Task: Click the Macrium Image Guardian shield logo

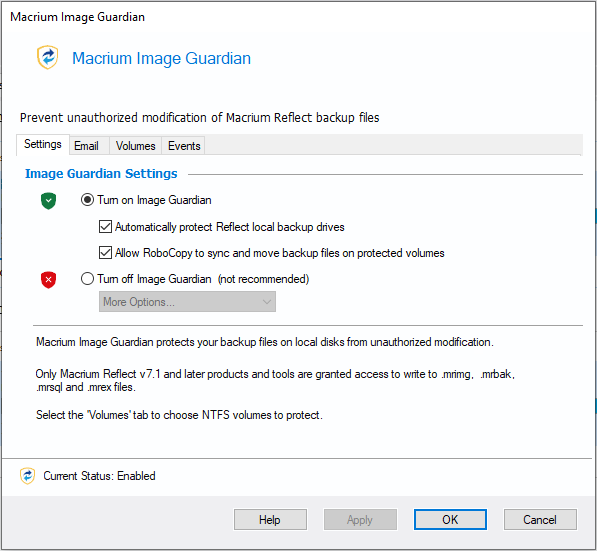Action: coord(48,57)
